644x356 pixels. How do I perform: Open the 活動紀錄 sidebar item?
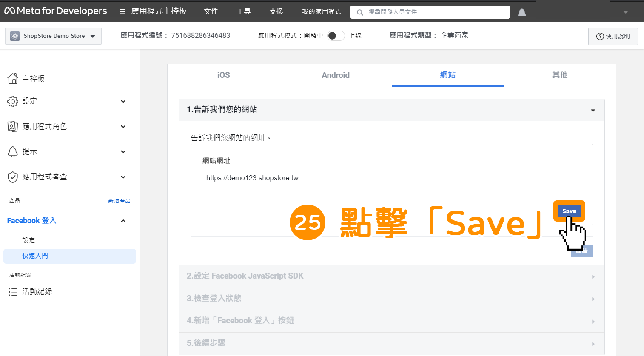[x=37, y=292]
